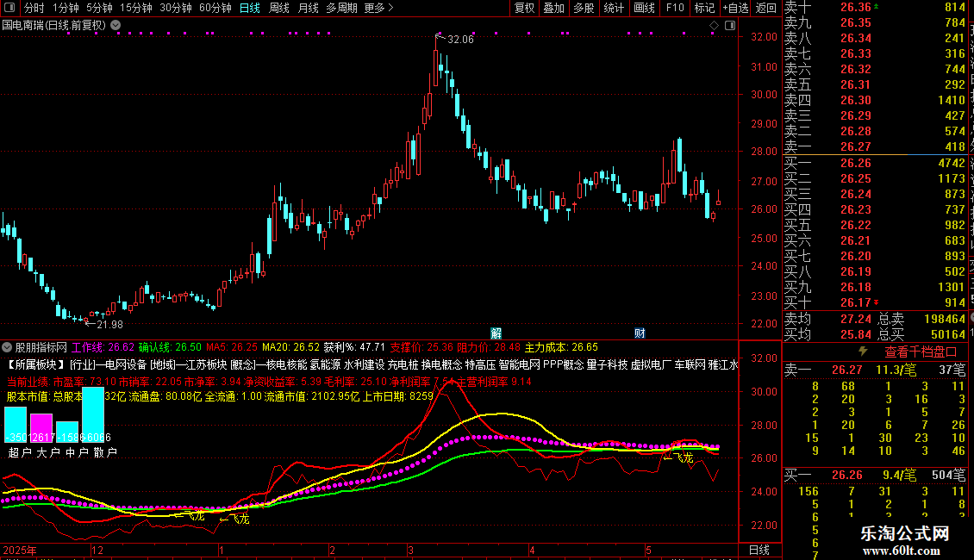
Task: Click the 买均 25.84 value
Action: coord(856,334)
